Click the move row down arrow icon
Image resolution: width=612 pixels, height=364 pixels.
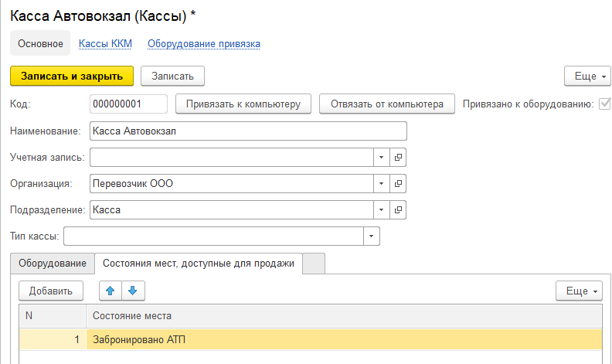pyautogui.click(x=133, y=291)
